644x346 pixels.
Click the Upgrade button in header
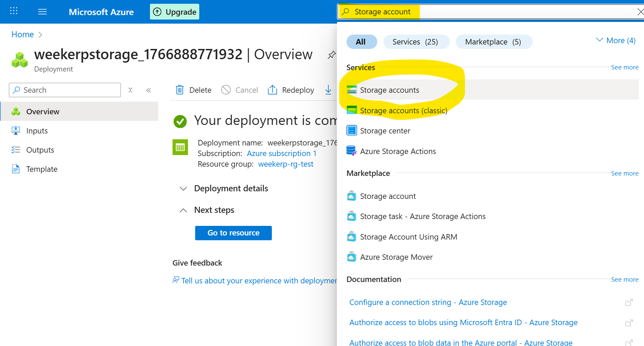tap(175, 12)
